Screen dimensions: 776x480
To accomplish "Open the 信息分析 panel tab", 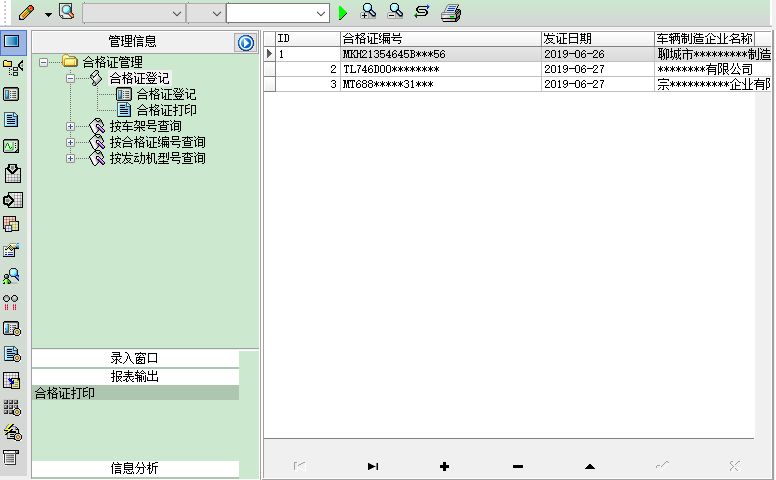I will 135,468.
